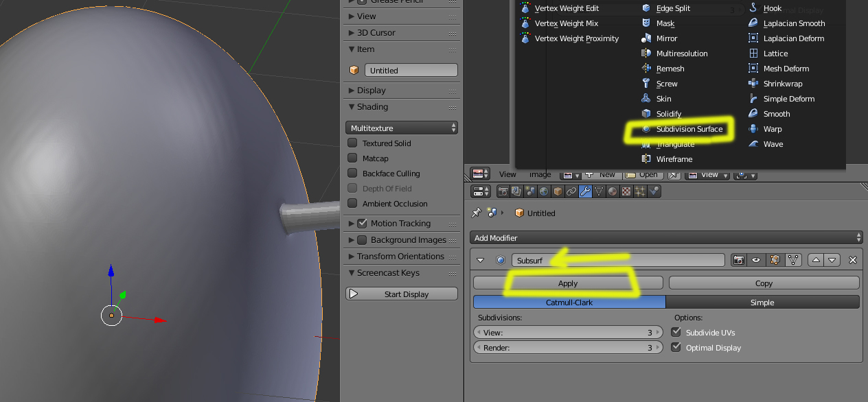This screenshot has width=868, height=402.
Task: Move Subsurf modifier up in stack
Action: click(x=816, y=260)
